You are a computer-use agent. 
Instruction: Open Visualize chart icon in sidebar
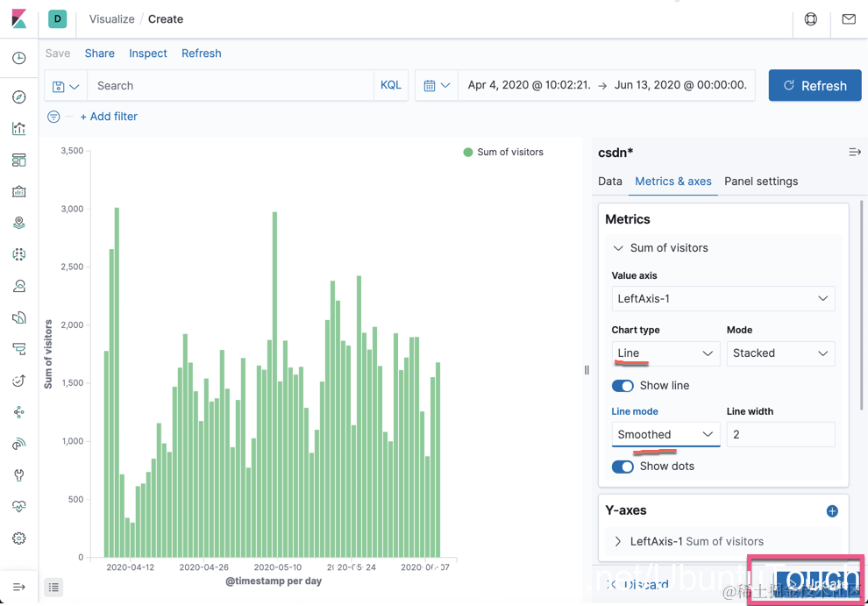pyautogui.click(x=18, y=129)
